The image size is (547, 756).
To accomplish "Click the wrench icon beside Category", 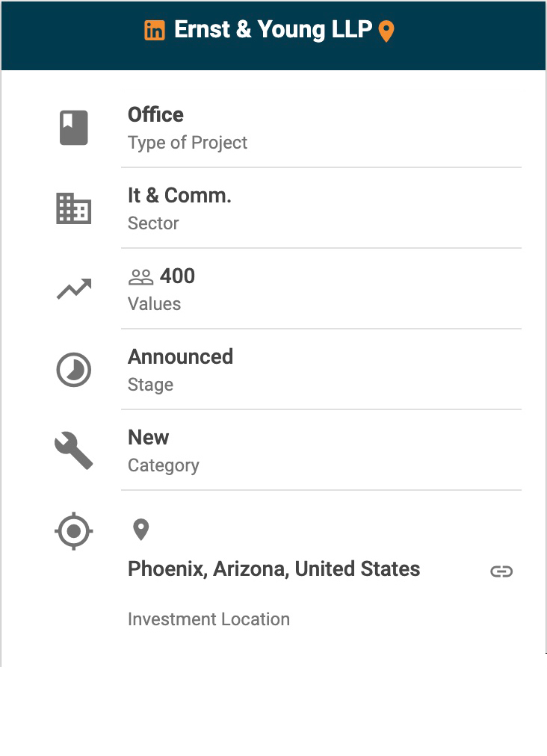I will pyautogui.click(x=74, y=450).
